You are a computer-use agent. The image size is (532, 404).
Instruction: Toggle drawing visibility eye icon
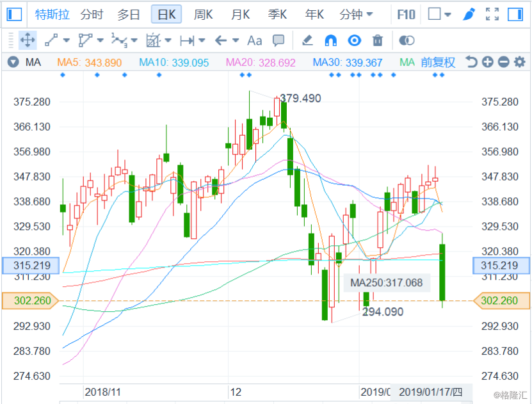[x=354, y=41]
